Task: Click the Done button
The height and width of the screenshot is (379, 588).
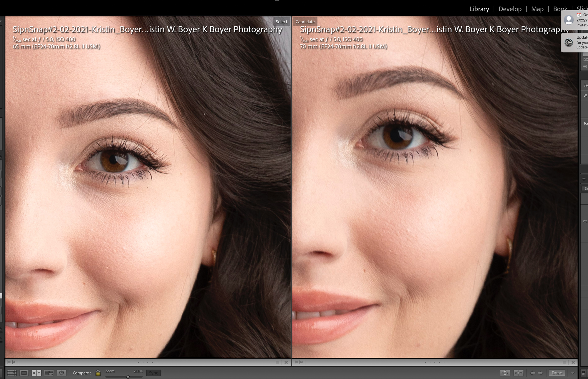Action: (557, 373)
